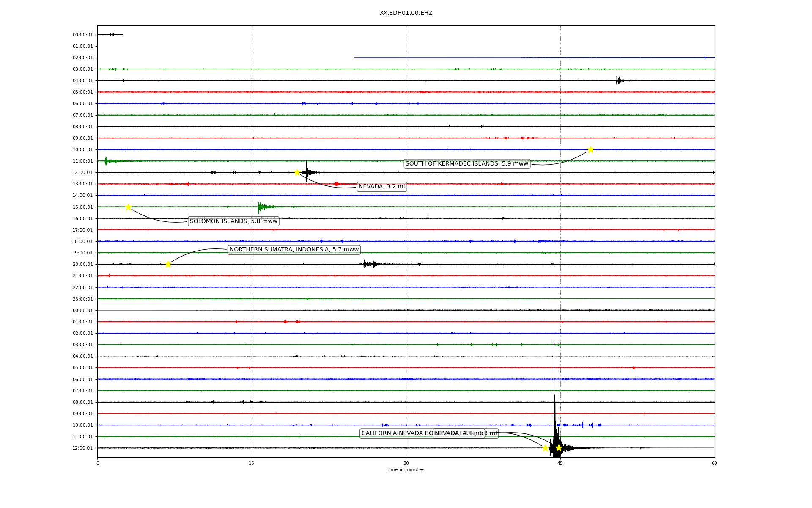Image resolution: width=812 pixels, height=508 pixels.
Task: Click the XX.EDH01.00.EHZ plot title
Action: pos(406,13)
